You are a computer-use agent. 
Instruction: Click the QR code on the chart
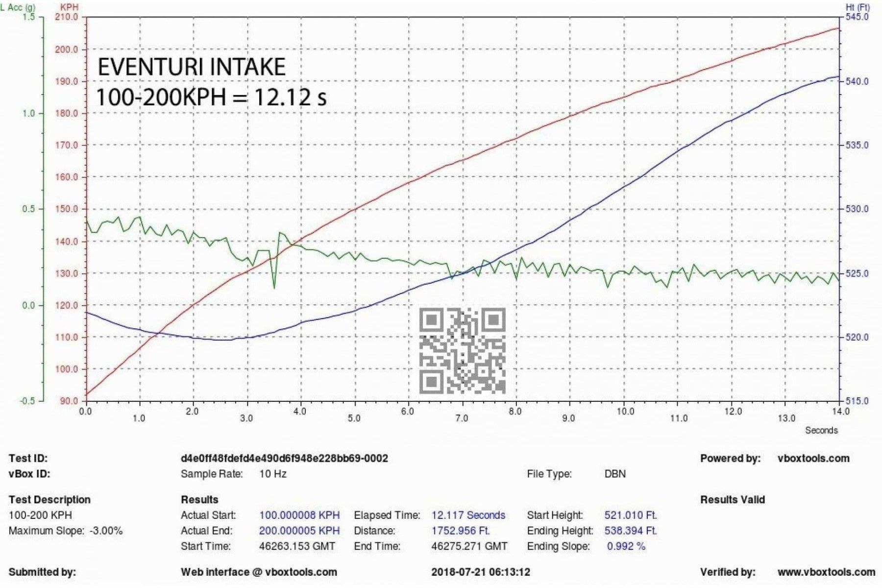pyautogui.click(x=462, y=351)
